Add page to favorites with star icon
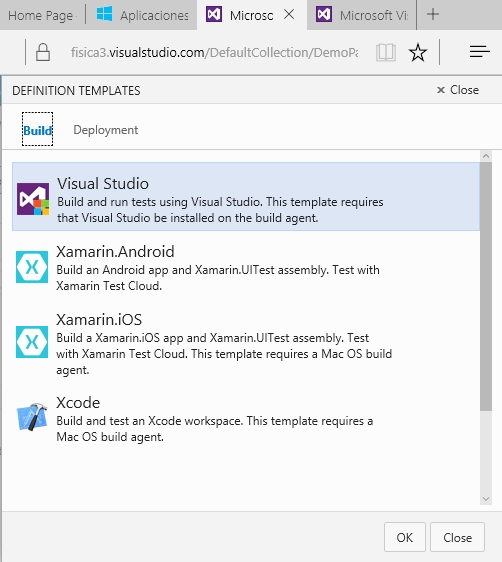 click(418, 53)
